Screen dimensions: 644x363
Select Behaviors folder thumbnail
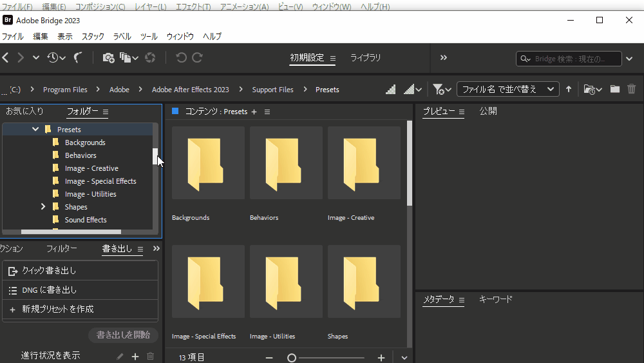point(287,162)
